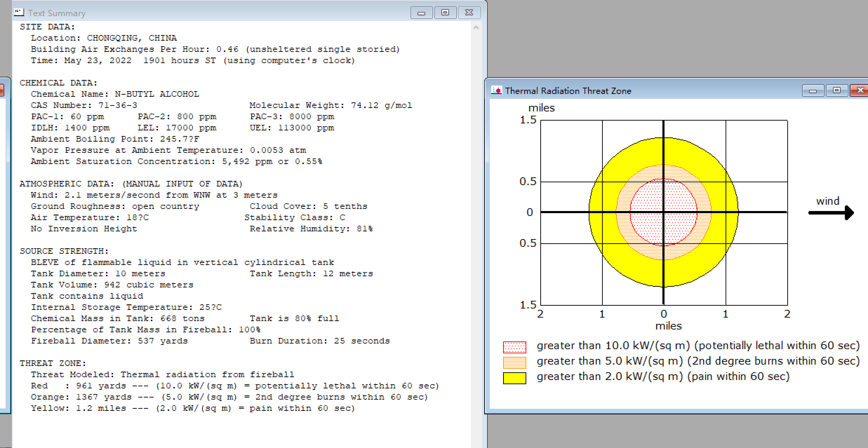The width and height of the screenshot is (868, 448).
Task: Minimize the Thermal Radiation Threat Zone window
Action: 813,91
